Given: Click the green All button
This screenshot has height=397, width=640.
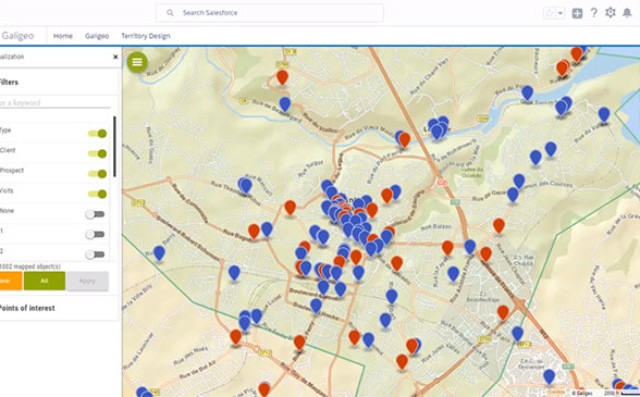Looking at the screenshot, I should [44, 281].
